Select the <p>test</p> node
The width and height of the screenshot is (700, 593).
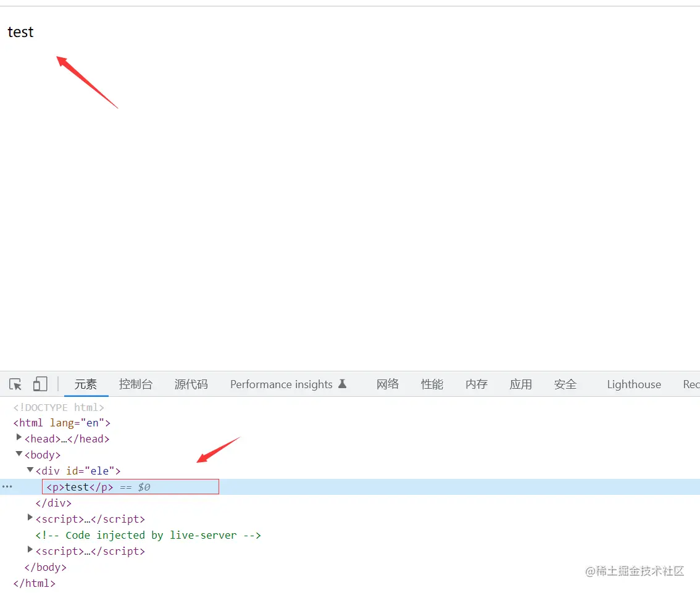click(80, 487)
